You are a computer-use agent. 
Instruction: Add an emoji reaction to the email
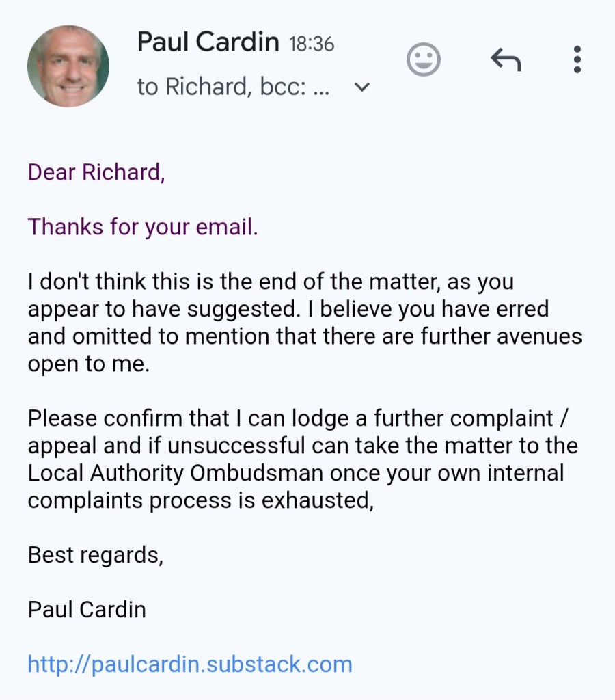click(424, 60)
